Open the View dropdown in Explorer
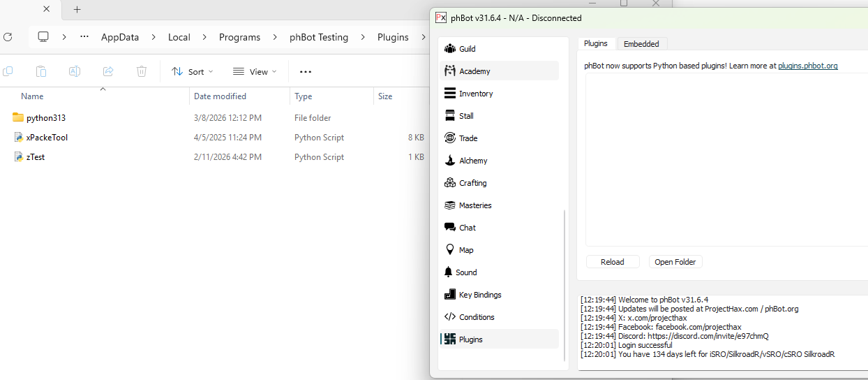Screen dimensions: 868x380 pyautogui.click(x=255, y=71)
